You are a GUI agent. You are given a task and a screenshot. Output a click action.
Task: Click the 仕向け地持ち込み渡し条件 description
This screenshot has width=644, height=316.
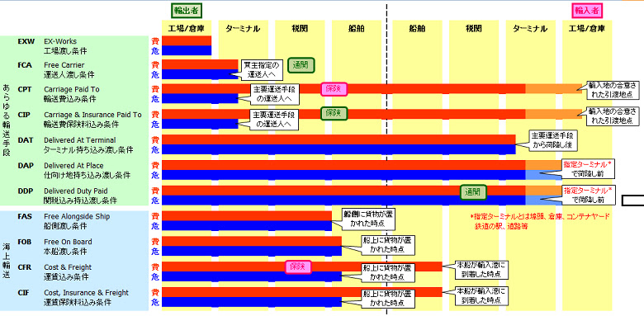pos(87,175)
